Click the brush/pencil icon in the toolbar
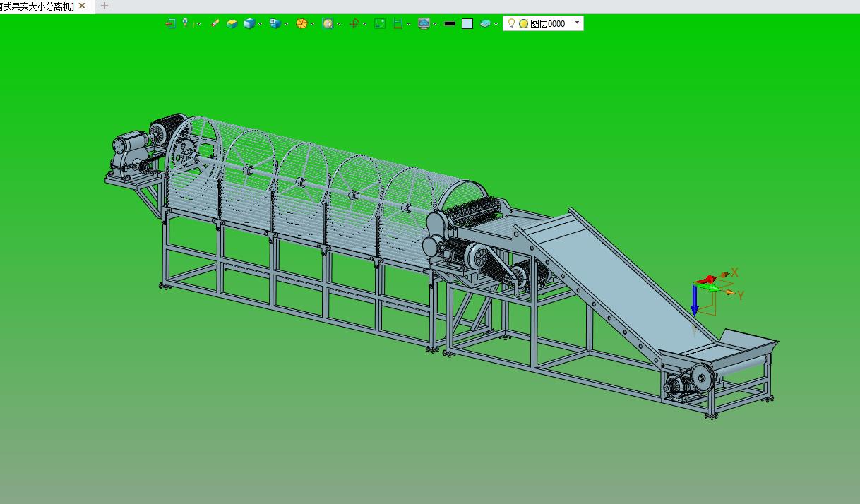 [x=215, y=23]
